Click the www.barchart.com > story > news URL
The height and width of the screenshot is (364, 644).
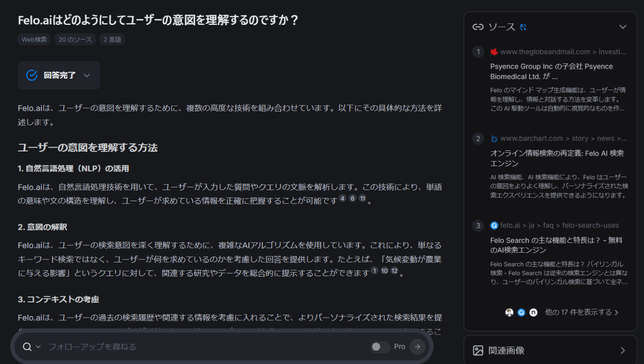pos(563,139)
